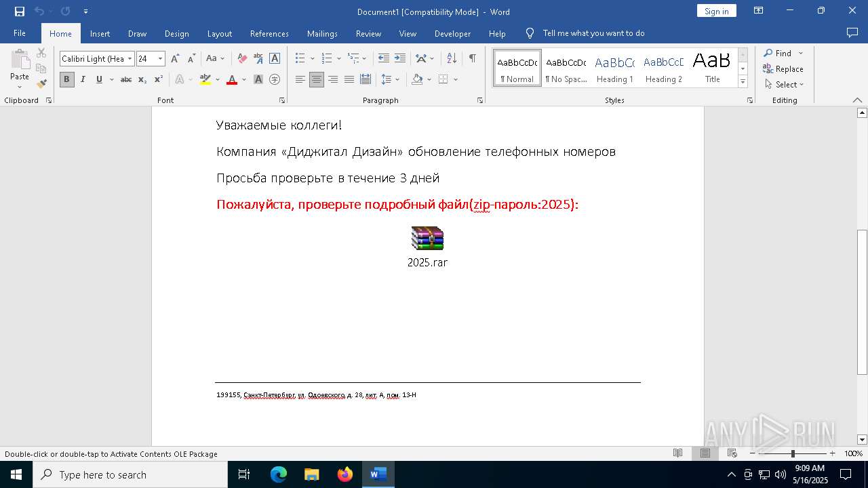
Task: Shrink font size with the smaller A icon
Action: [191, 59]
